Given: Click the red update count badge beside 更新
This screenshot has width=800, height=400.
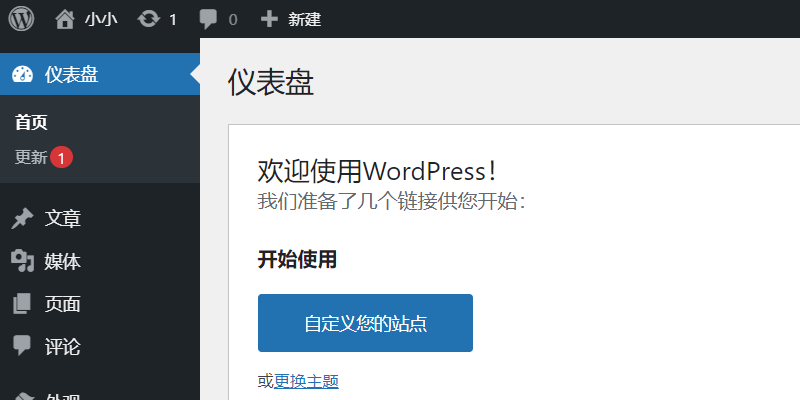Looking at the screenshot, I should click(x=62, y=158).
